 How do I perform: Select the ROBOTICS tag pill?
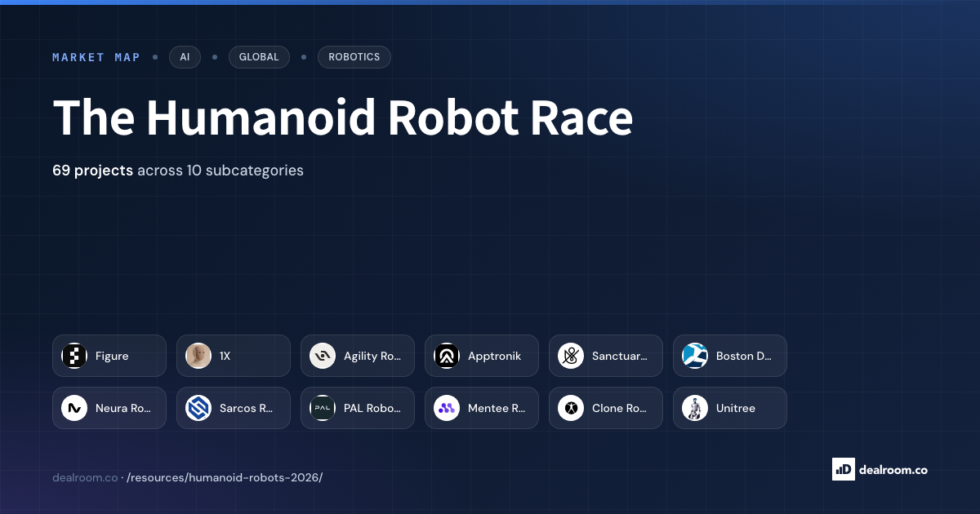(354, 57)
